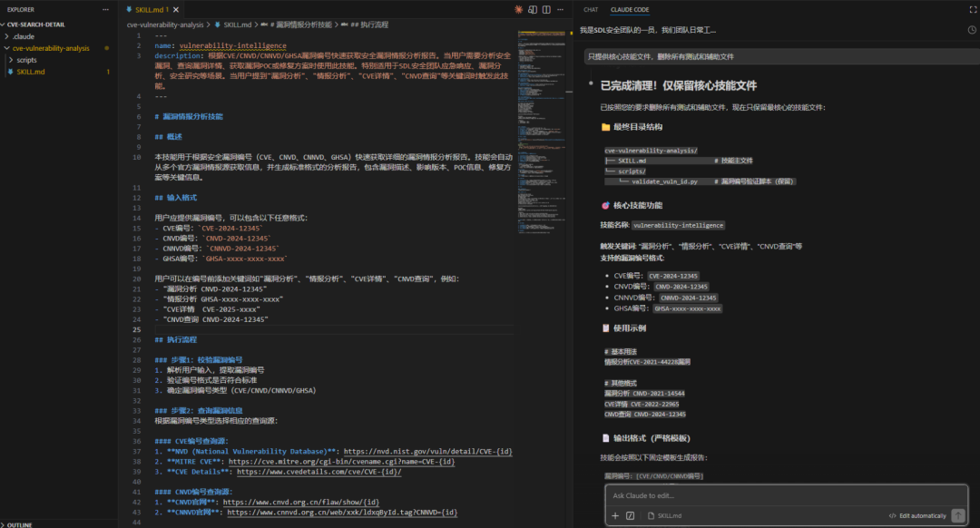
Task: Click the example 情报分析CVE-2021-44228漏洞 in chat
Action: click(647, 362)
